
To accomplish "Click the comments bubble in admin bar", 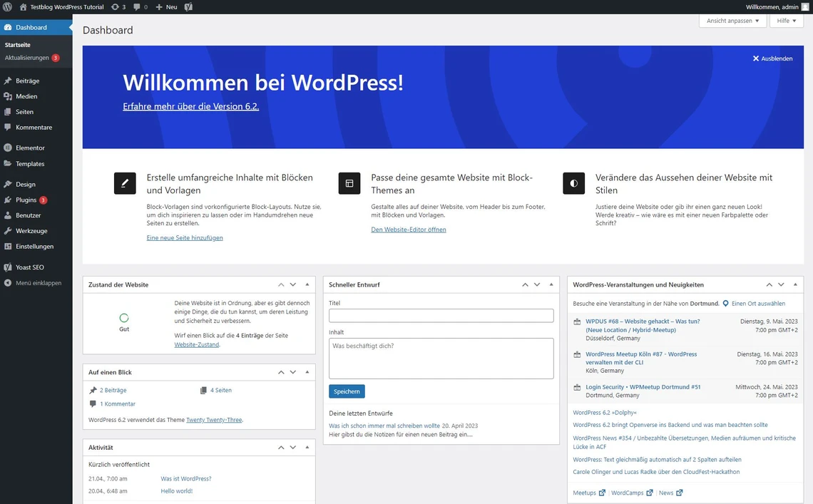I will click(138, 6).
